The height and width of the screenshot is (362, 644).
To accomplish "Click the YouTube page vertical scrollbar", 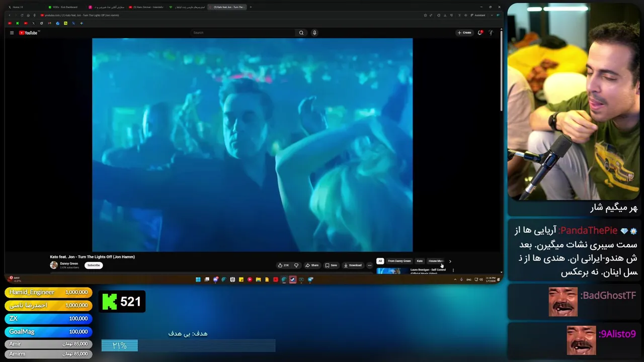I will pos(501,70).
